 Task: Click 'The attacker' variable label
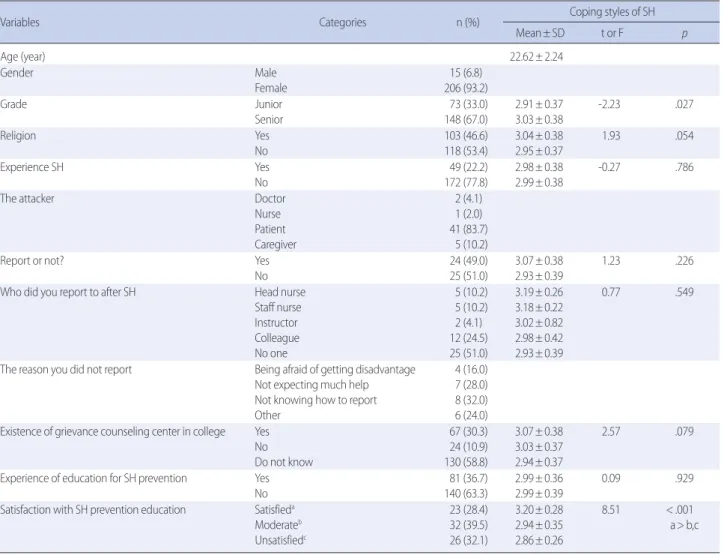pos(27,199)
